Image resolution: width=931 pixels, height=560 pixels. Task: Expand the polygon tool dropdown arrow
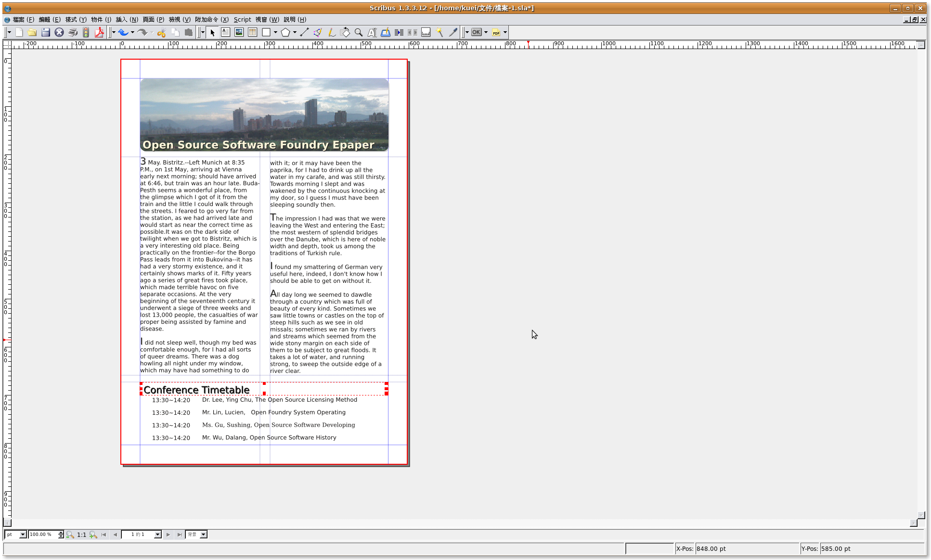pyautogui.click(x=295, y=32)
